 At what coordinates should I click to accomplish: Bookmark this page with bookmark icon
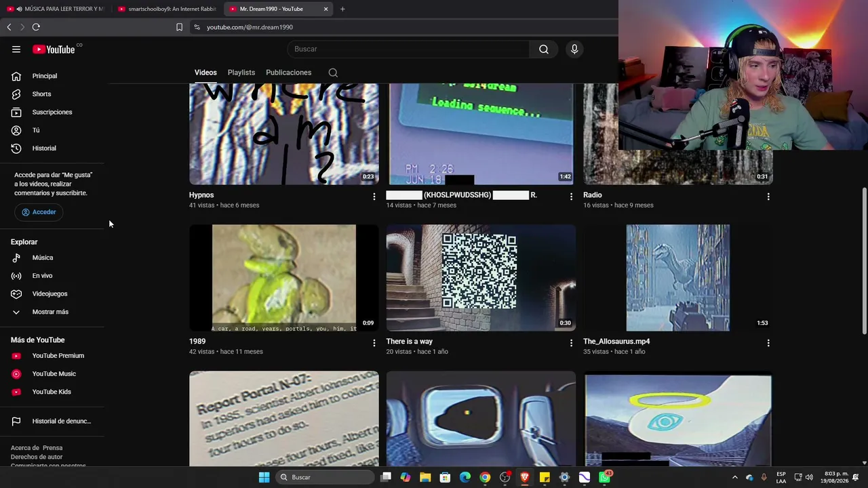pyautogui.click(x=179, y=27)
